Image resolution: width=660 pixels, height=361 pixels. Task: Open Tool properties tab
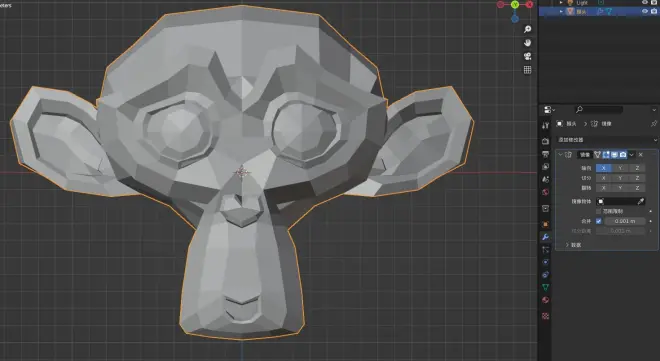tap(546, 125)
